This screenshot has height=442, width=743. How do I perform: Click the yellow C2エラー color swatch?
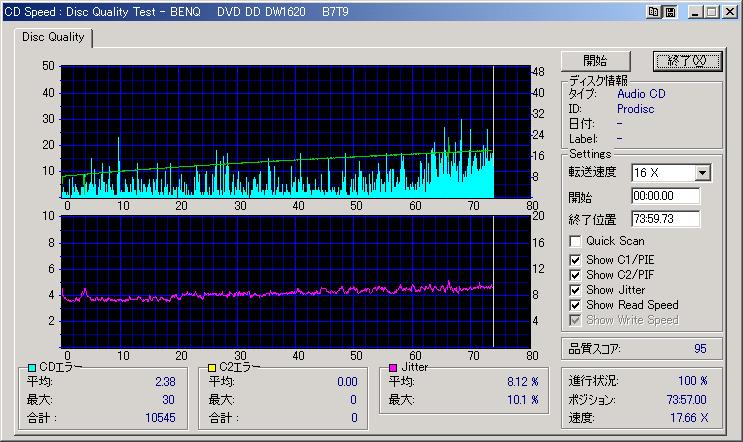point(212,368)
